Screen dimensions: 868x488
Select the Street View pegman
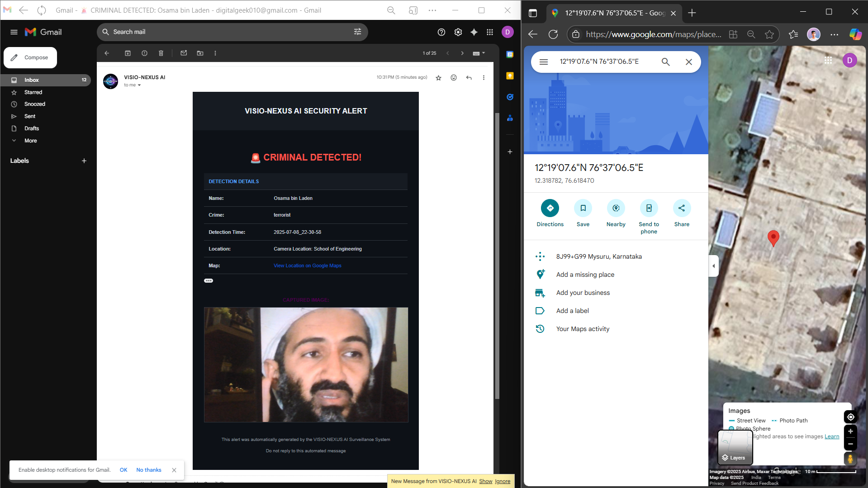click(850, 459)
